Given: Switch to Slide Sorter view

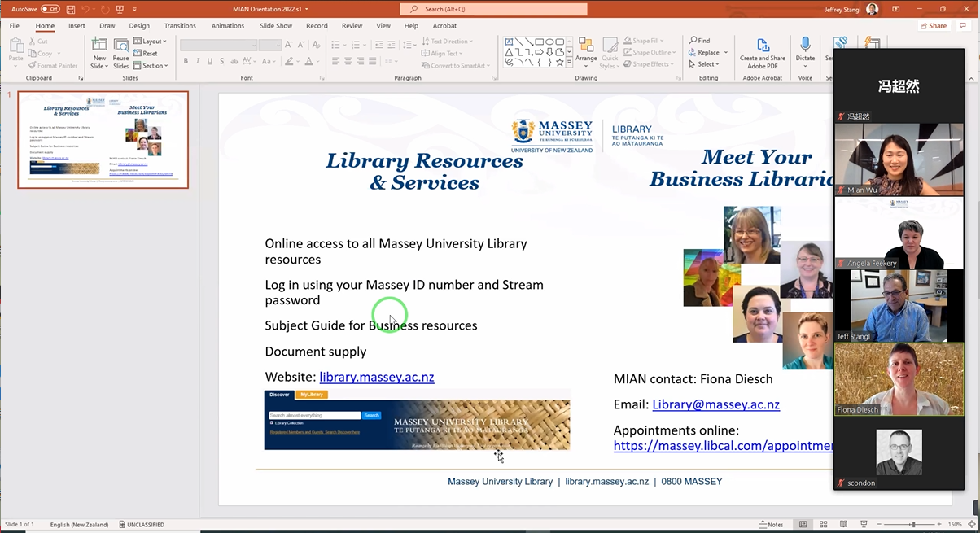Looking at the screenshot, I should coord(823,525).
